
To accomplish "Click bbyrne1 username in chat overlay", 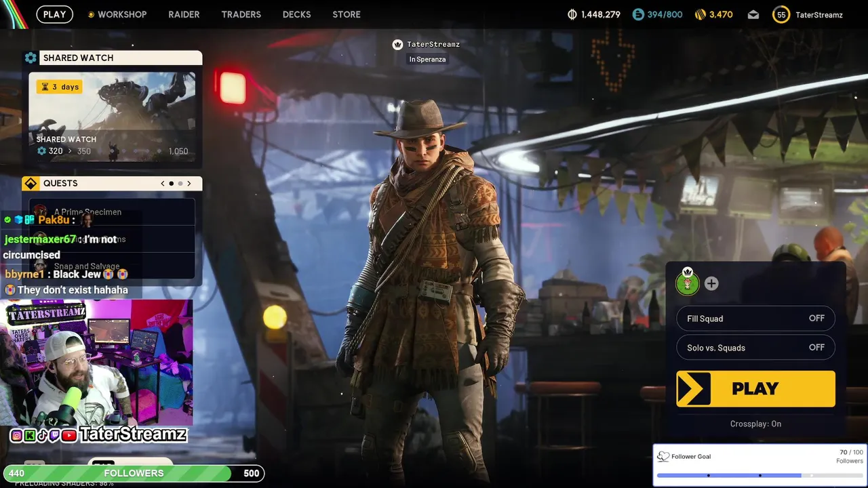I will pos(24,274).
